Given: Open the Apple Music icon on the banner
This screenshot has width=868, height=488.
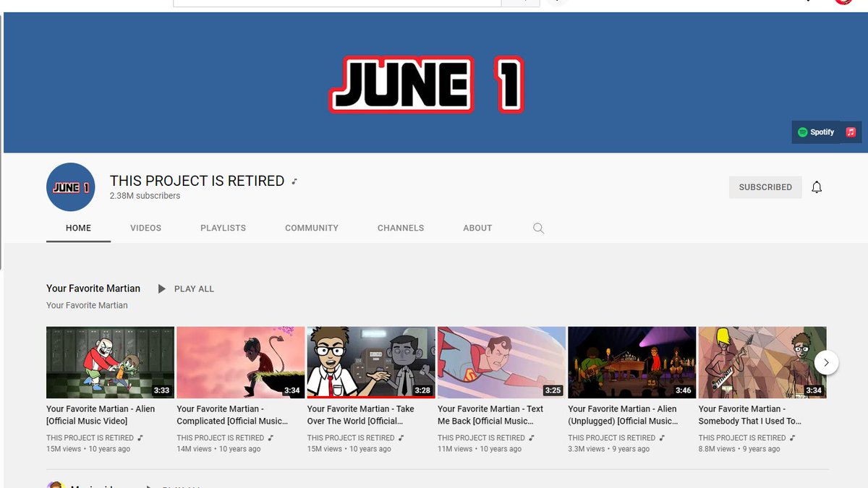Looking at the screenshot, I should coord(851,132).
